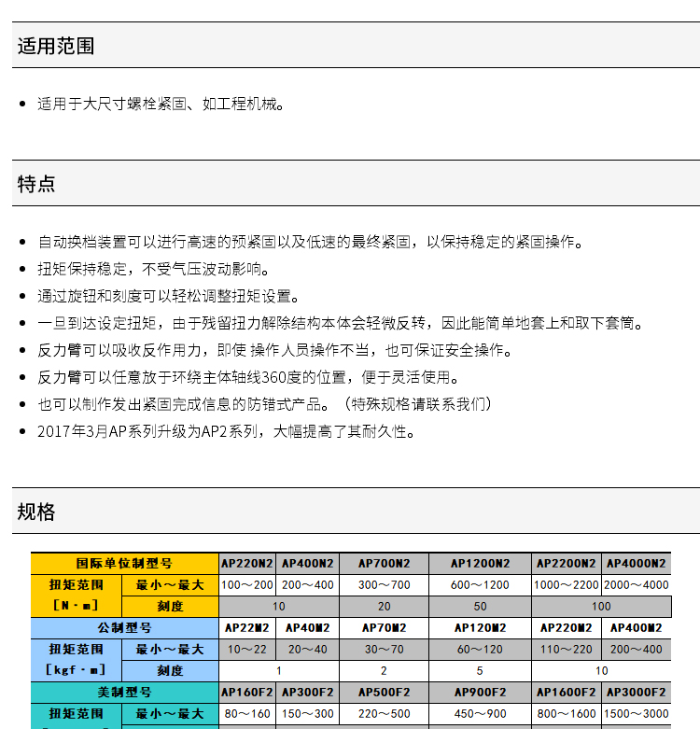Click the 100～200 torque range cell

coord(247,585)
